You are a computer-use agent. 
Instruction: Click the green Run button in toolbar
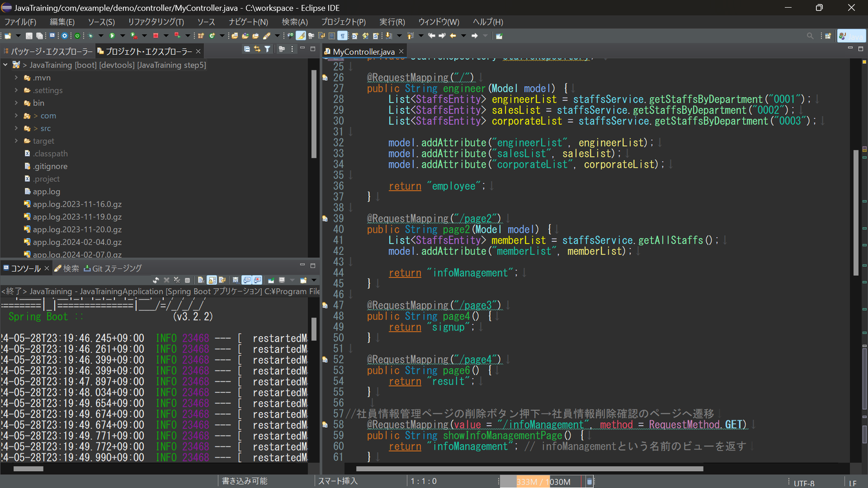pos(112,36)
